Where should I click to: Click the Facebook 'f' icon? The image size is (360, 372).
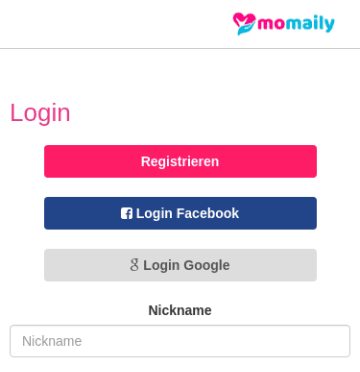coord(127,213)
